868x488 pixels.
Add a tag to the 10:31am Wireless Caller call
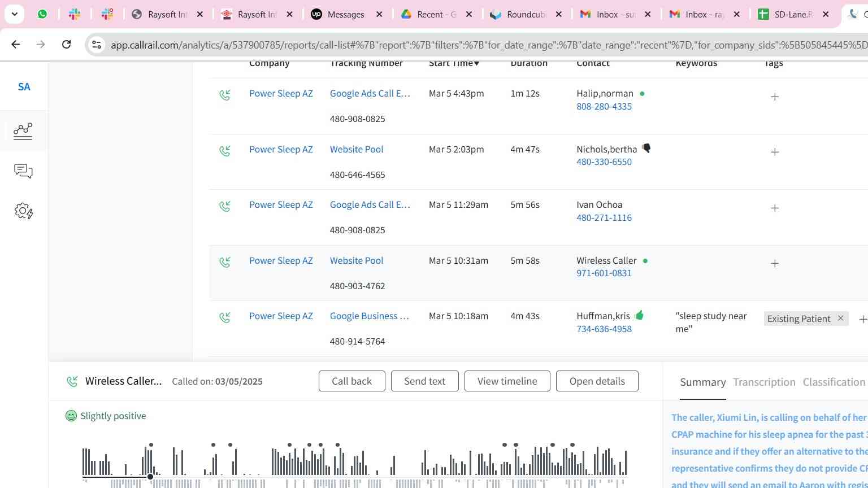click(x=775, y=263)
